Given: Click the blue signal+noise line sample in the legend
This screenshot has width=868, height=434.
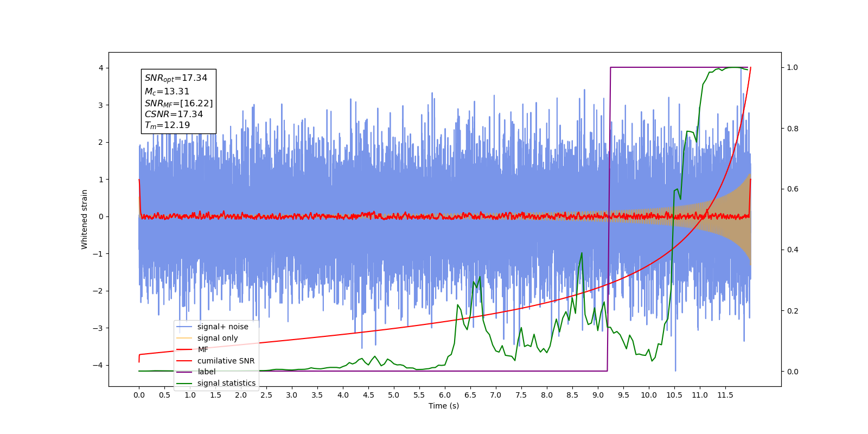Looking at the screenshot, I should (x=185, y=327).
